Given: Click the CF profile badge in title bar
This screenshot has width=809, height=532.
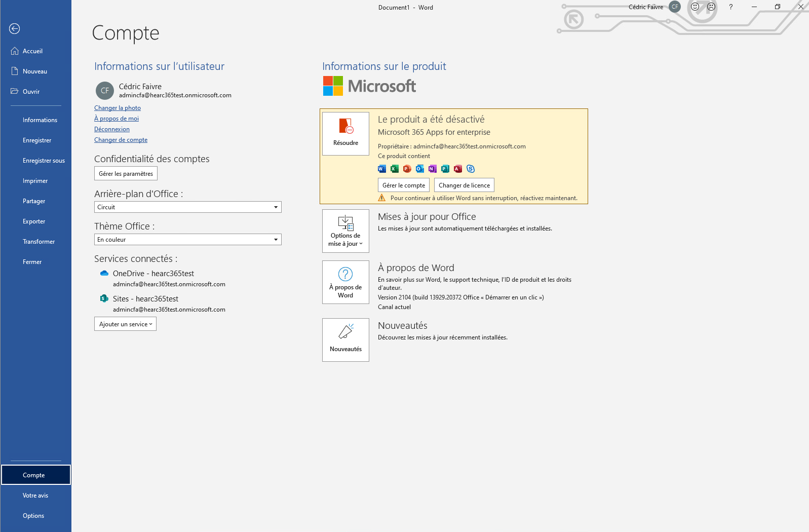Looking at the screenshot, I should click(x=675, y=7).
